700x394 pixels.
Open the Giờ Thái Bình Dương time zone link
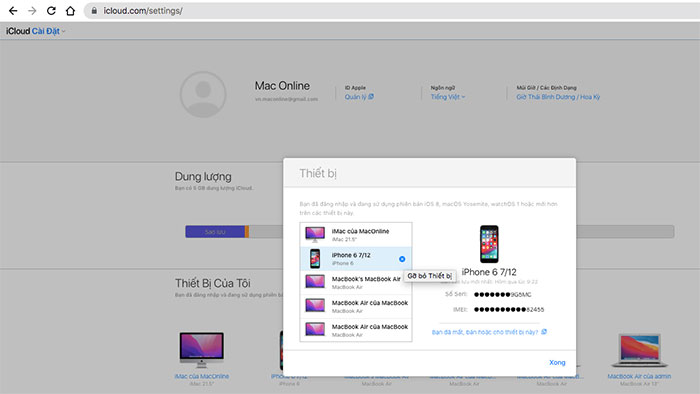(x=558, y=97)
